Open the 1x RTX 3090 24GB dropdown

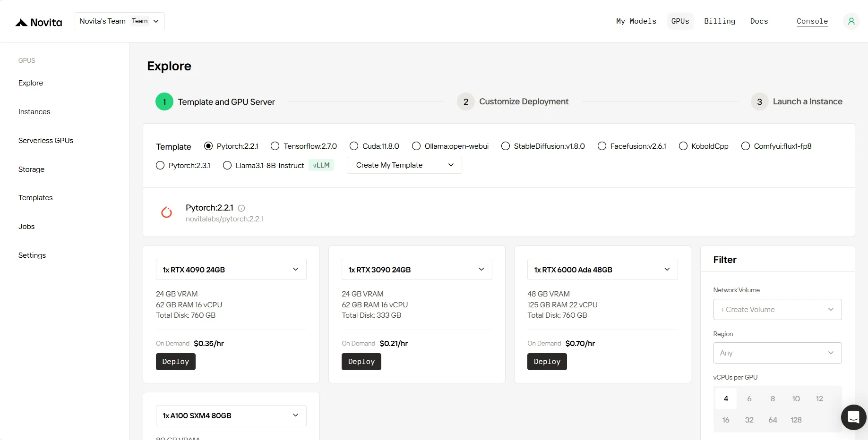417,270
